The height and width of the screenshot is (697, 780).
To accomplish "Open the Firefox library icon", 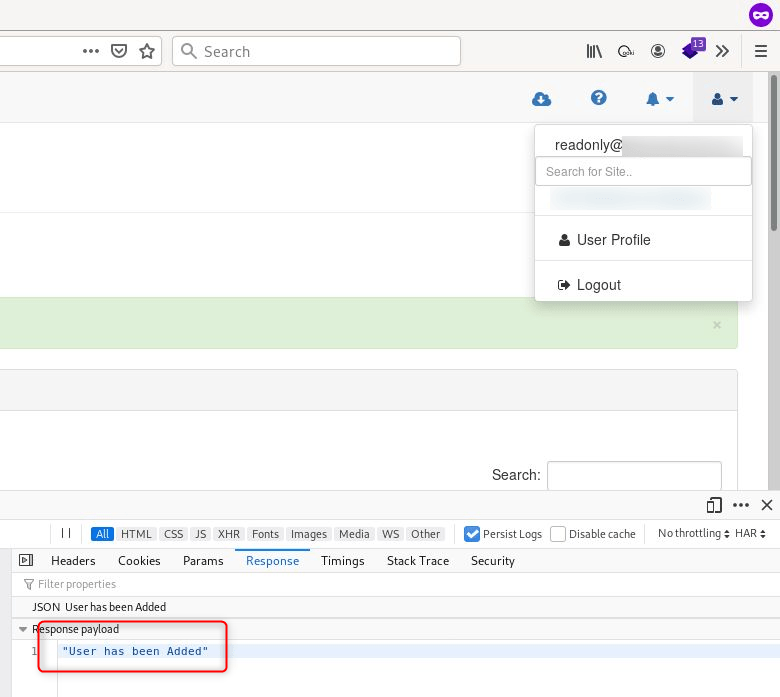I will tap(594, 51).
